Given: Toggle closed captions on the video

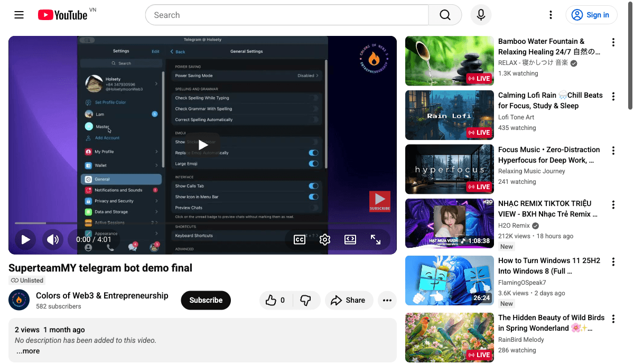Looking at the screenshot, I should click(x=300, y=240).
